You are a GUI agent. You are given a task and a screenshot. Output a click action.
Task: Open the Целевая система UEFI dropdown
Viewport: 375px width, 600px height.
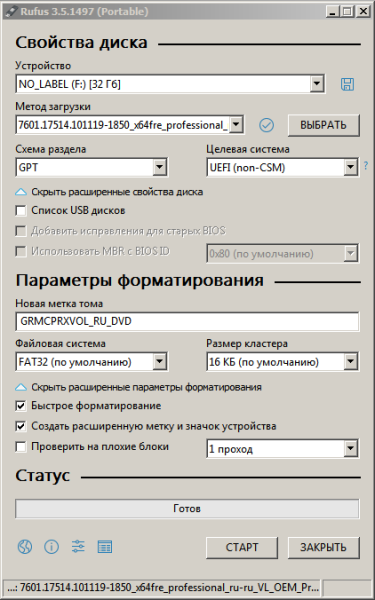pos(282,167)
